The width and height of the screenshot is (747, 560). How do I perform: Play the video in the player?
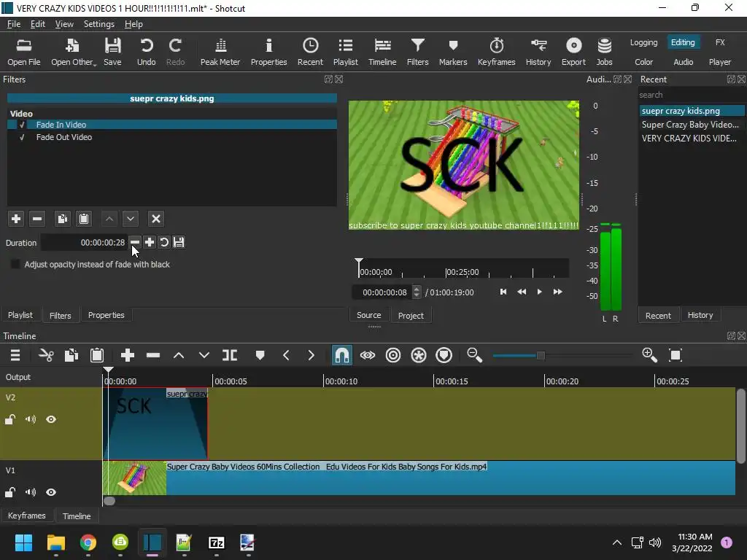pyautogui.click(x=539, y=292)
